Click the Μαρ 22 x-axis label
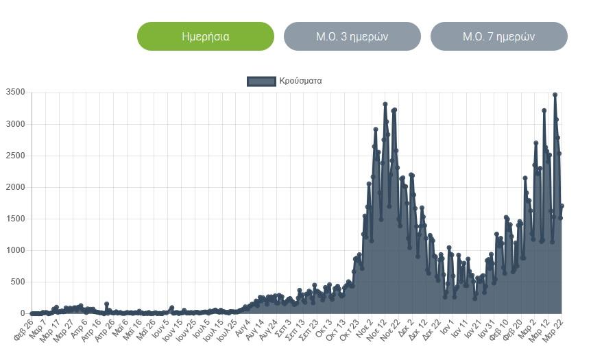 553,330
